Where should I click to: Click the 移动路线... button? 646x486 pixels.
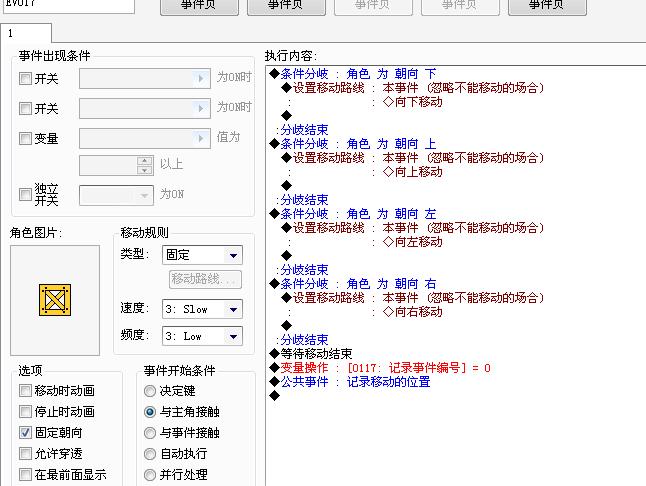tap(205, 279)
